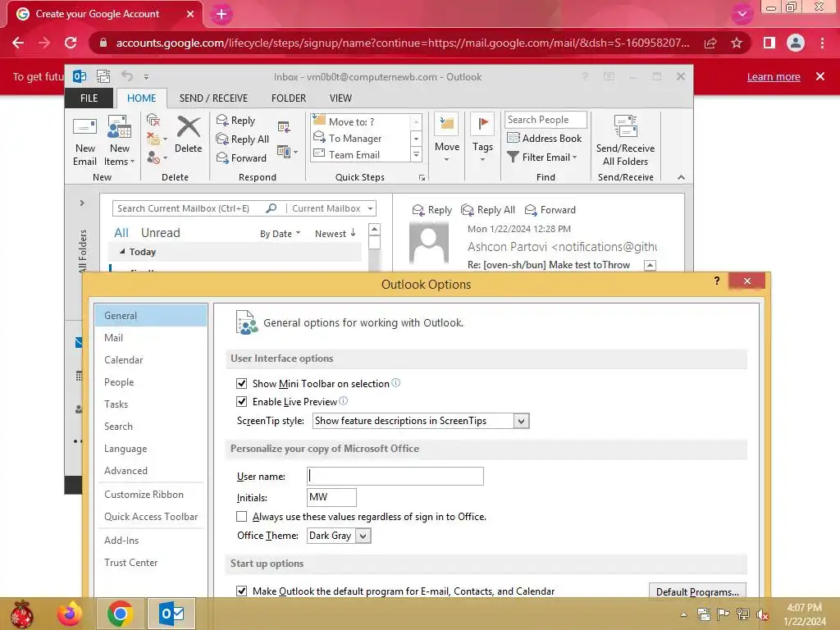Check Always use these values checkbox
This screenshot has width=840, height=630.
pyautogui.click(x=242, y=517)
